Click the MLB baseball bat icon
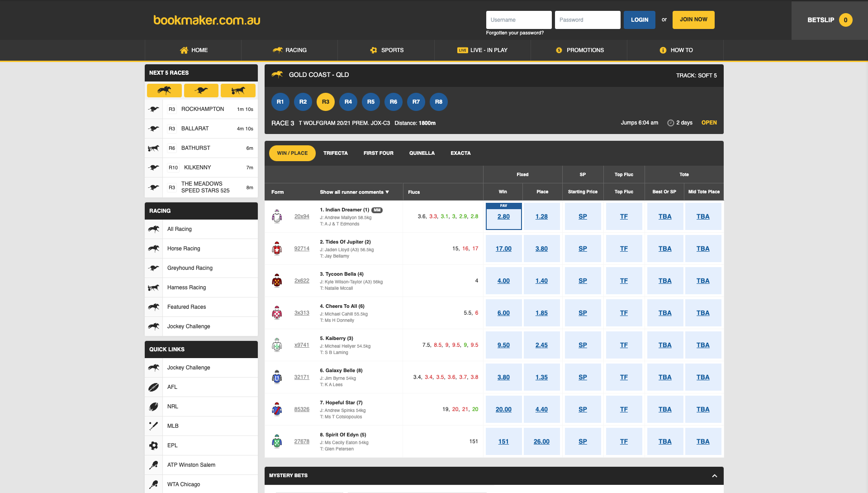The image size is (868, 493). [x=154, y=426]
